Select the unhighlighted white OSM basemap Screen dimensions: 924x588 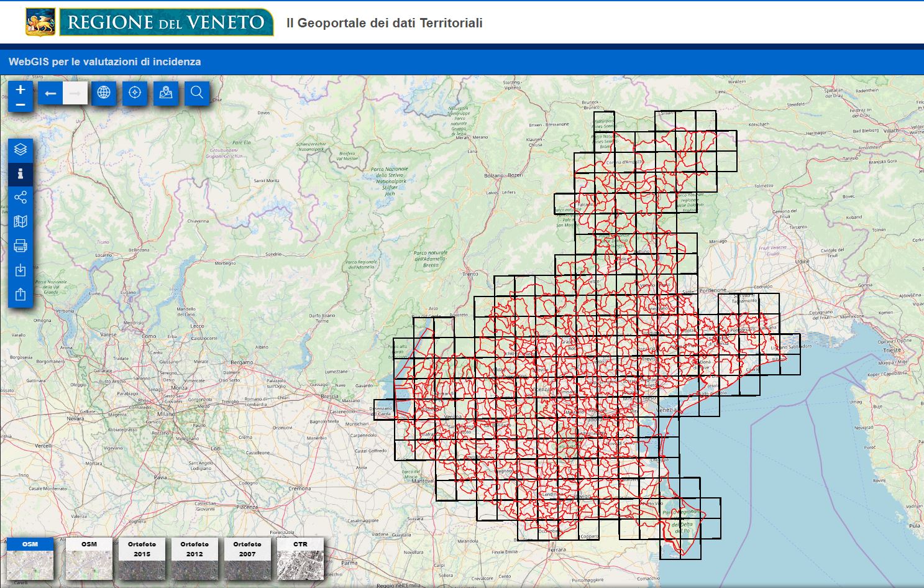89,559
